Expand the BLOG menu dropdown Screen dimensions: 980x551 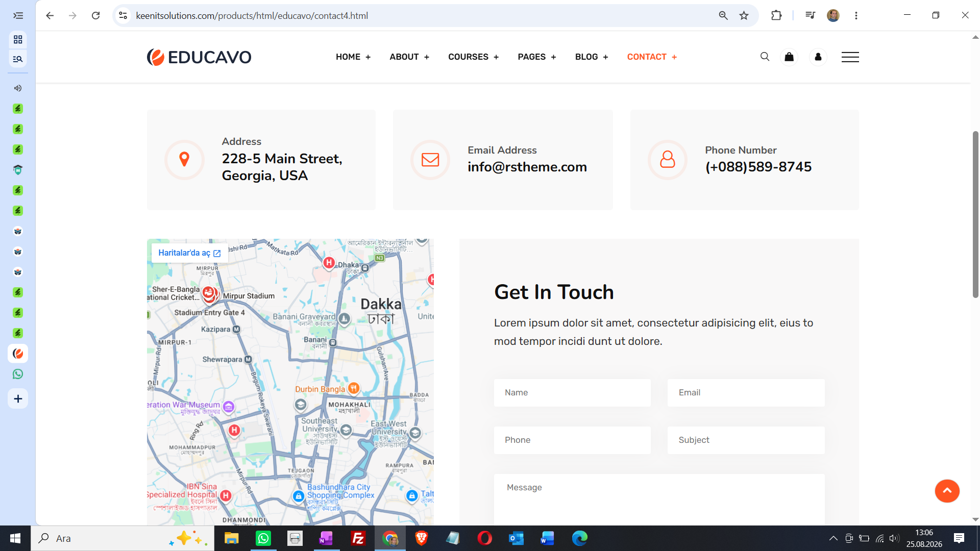tap(592, 57)
